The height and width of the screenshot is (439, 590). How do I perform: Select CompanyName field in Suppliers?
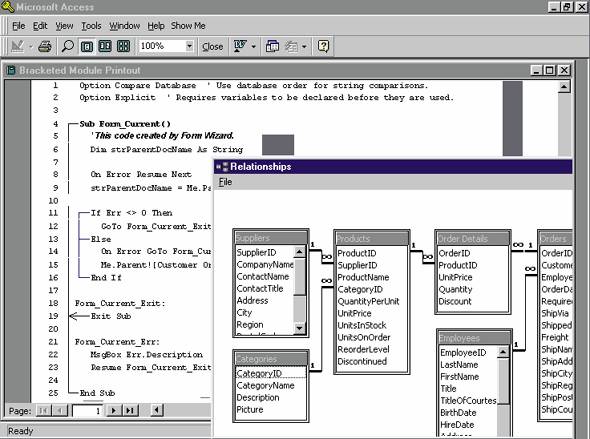pyautogui.click(x=265, y=265)
